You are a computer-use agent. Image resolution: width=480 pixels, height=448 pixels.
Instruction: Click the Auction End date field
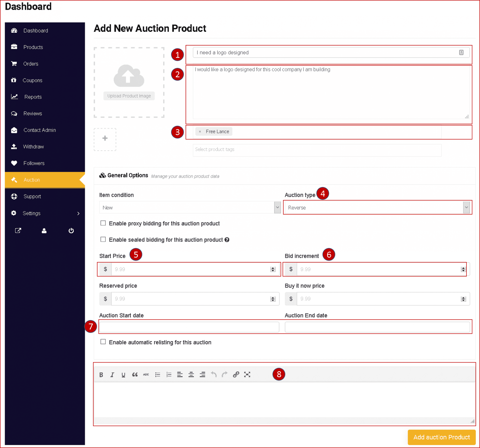coord(377,327)
